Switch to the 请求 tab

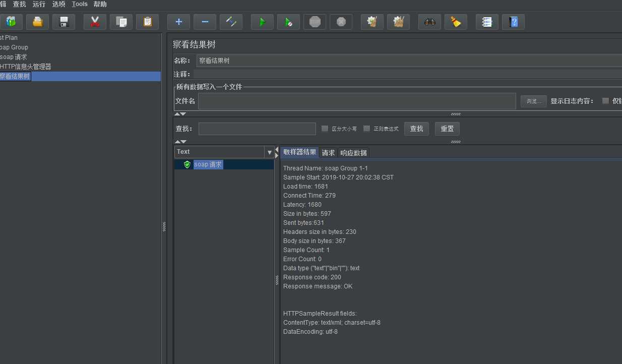tap(328, 153)
